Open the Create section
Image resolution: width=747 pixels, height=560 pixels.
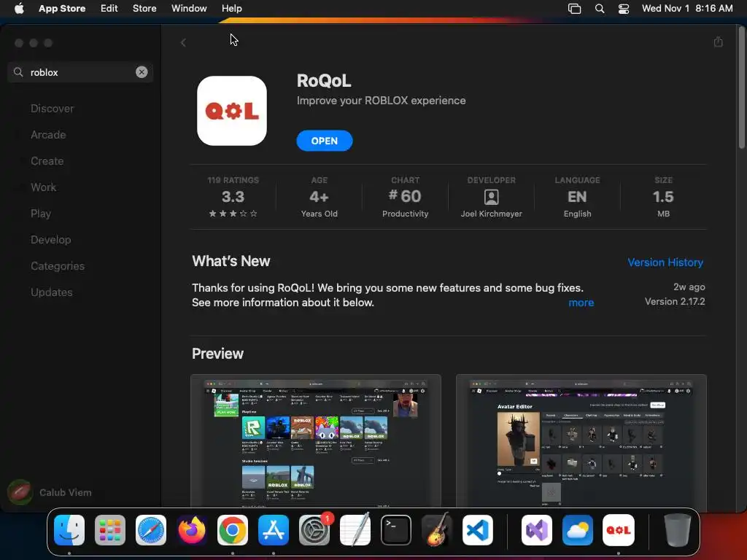(x=47, y=161)
